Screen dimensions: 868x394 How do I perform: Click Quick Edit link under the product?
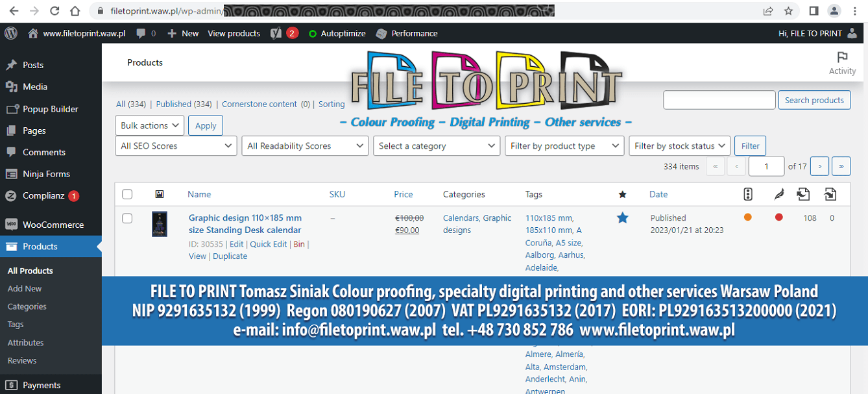268,244
